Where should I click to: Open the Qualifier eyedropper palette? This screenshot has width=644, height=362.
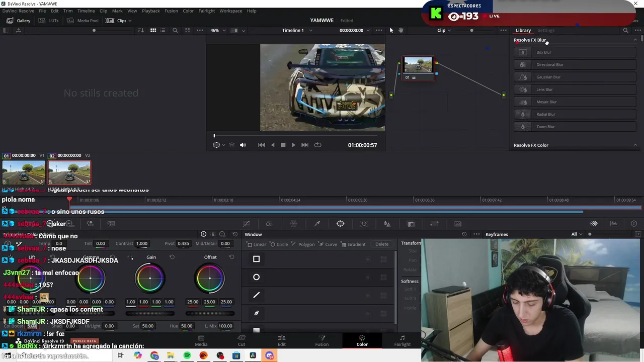(317, 224)
